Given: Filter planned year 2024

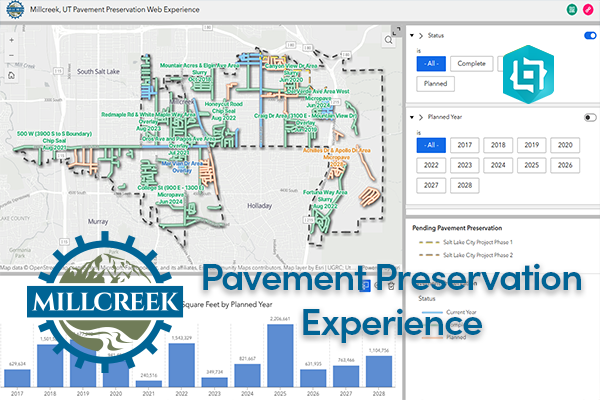Looking at the screenshot, I should coord(498,165).
